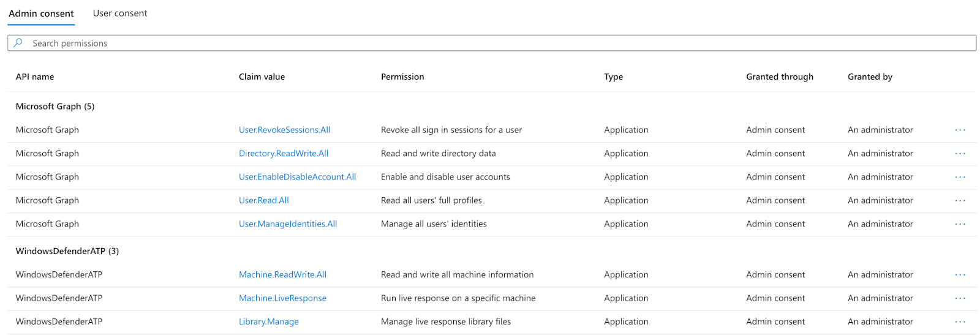Click 'Enable and disable user accounts' text
The height and width of the screenshot is (335, 980).
pyautogui.click(x=445, y=177)
